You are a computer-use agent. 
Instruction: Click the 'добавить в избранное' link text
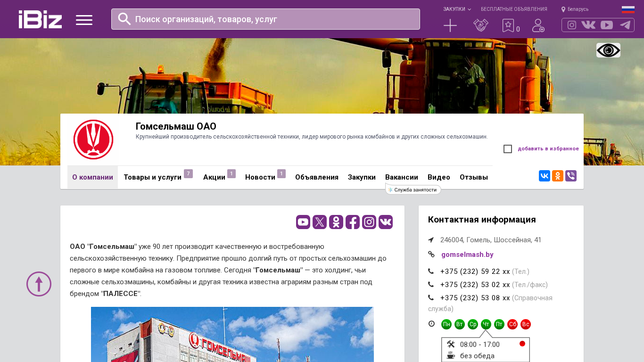[548, 149]
